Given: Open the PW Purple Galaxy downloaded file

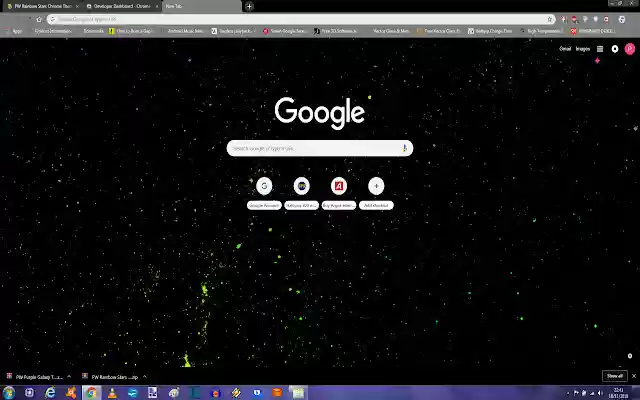Looking at the screenshot, I should 35,377.
